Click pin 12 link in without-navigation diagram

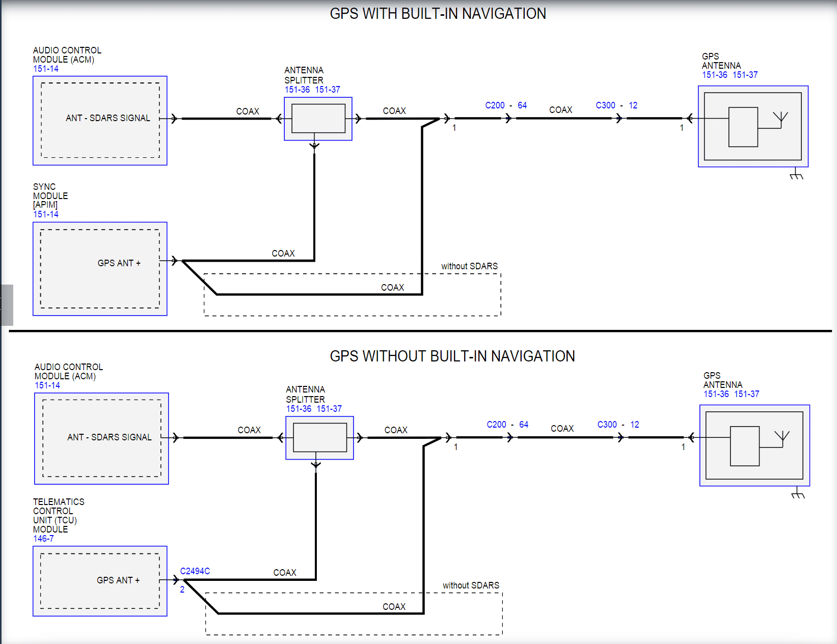635,425
